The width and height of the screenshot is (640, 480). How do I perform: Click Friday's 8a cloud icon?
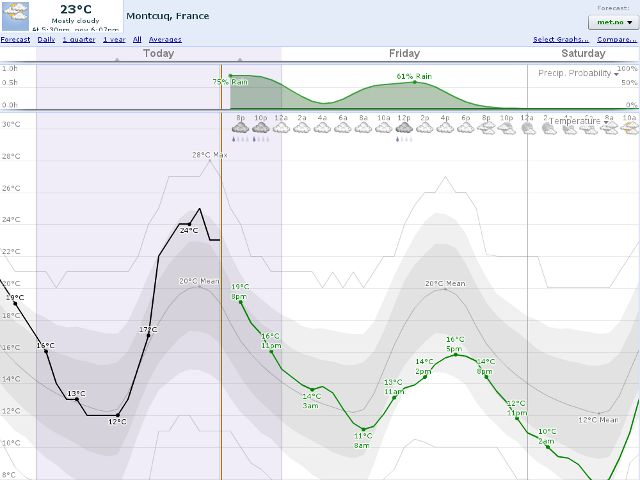pyautogui.click(x=363, y=127)
